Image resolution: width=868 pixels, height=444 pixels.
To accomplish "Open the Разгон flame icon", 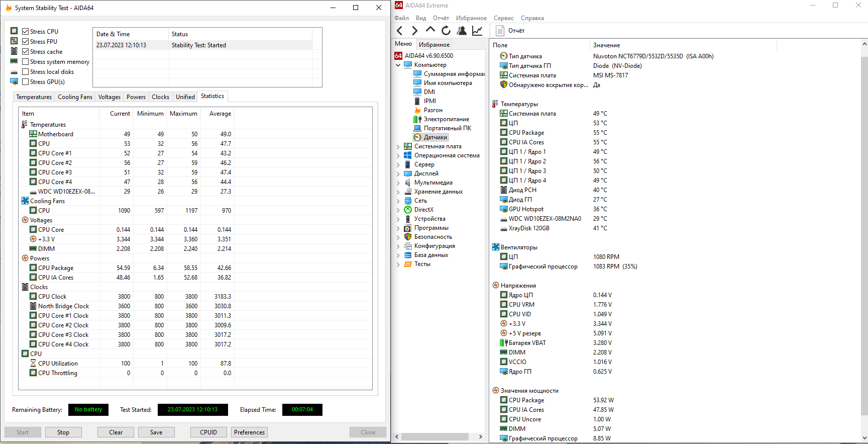I will 417,110.
